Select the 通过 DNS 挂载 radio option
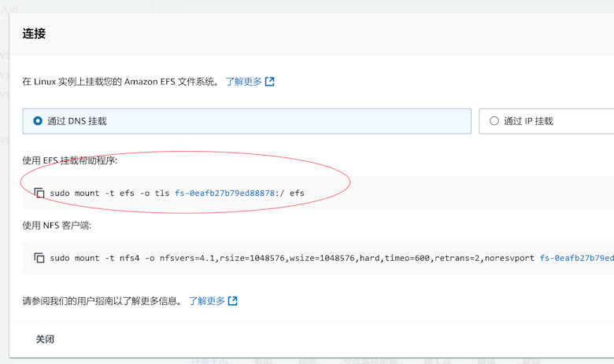This screenshot has height=364, width=614. [37, 121]
